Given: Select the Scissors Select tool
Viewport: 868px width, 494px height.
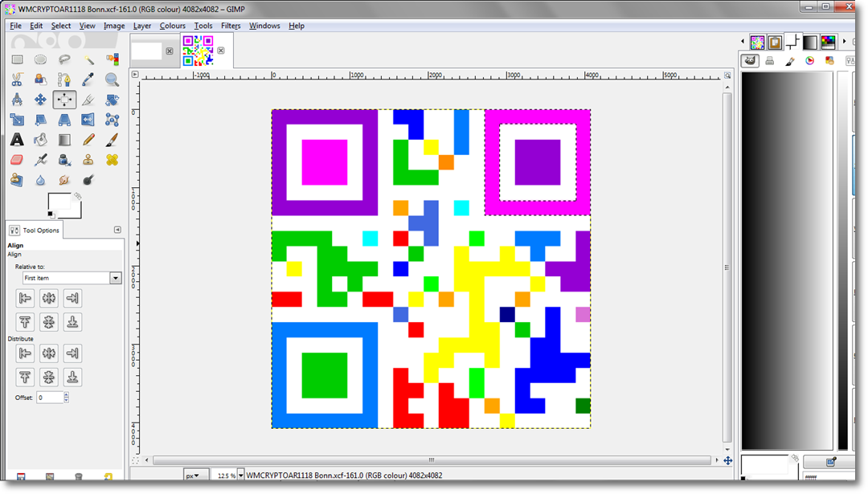Looking at the screenshot, I should [x=17, y=80].
